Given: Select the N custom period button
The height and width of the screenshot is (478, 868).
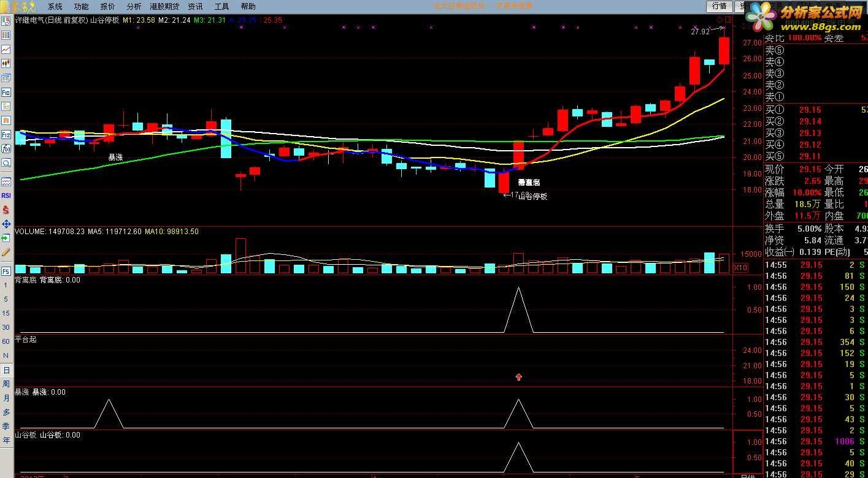Looking at the screenshot, I should click(6, 355).
